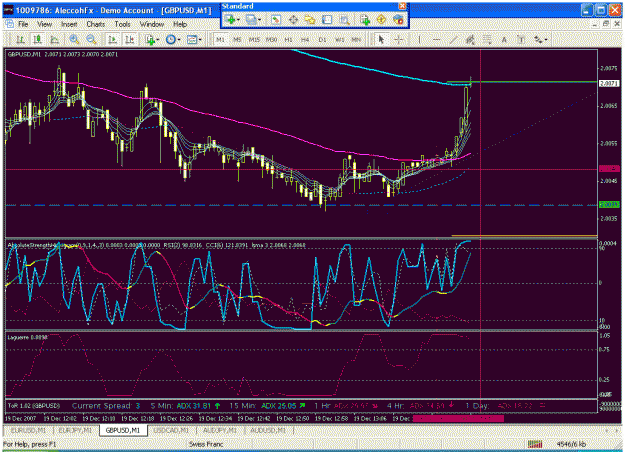Expand the Periodicity dropdown arrow
The image size is (625, 452).
pyautogui.click(x=179, y=39)
